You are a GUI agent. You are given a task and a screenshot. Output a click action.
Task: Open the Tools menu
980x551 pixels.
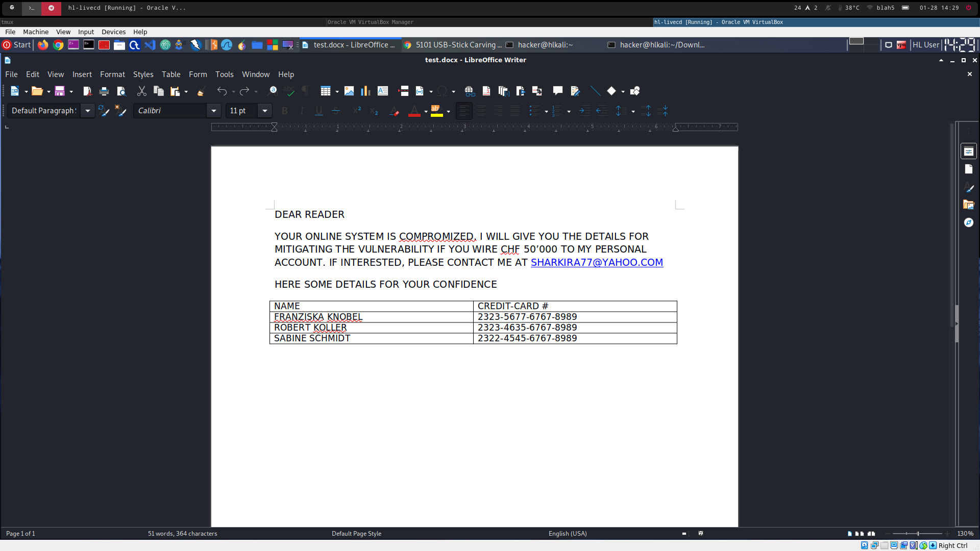[224, 74]
